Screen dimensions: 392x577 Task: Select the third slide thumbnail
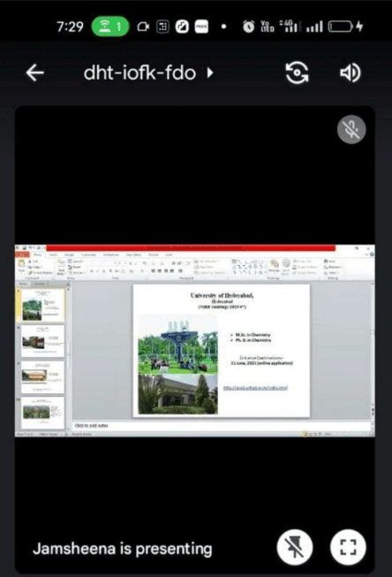coord(42,377)
